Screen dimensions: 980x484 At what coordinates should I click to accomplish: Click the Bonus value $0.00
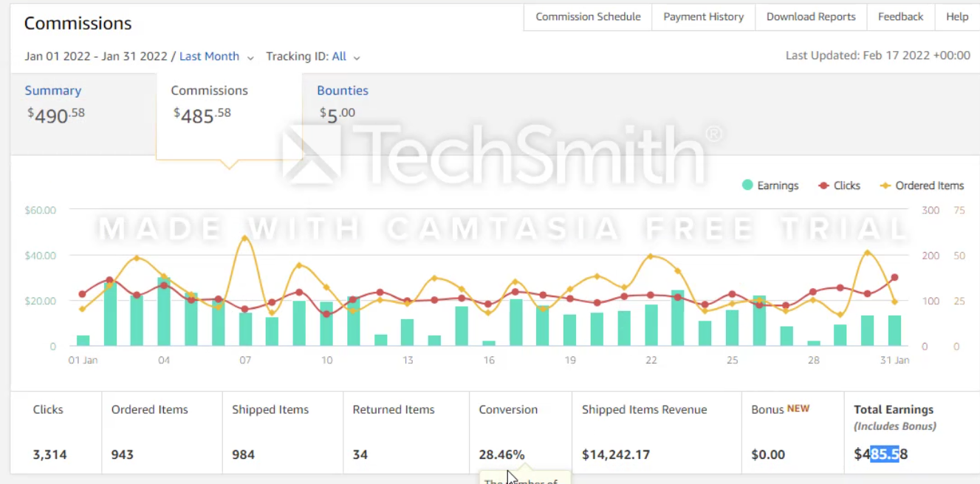pyautogui.click(x=768, y=454)
